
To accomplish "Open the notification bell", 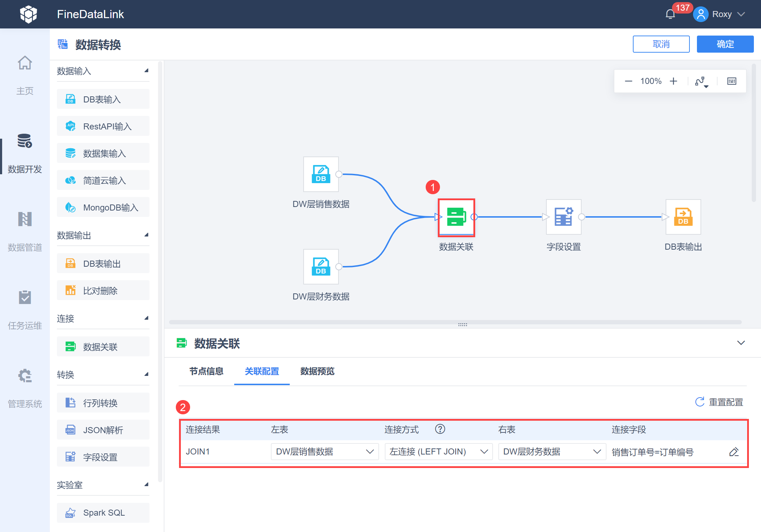I will pyautogui.click(x=670, y=14).
